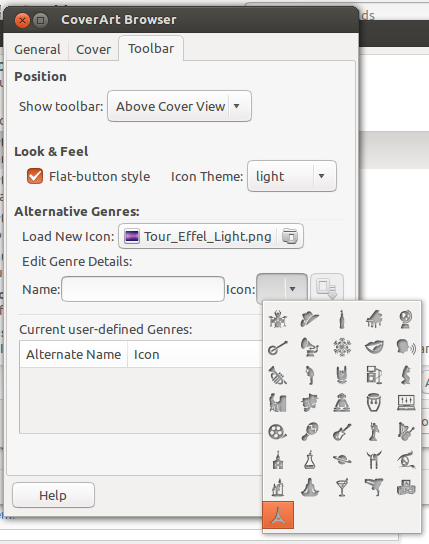429x544 pixels.
Task: Pick the film reel genre icon
Action: click(278, 432)
